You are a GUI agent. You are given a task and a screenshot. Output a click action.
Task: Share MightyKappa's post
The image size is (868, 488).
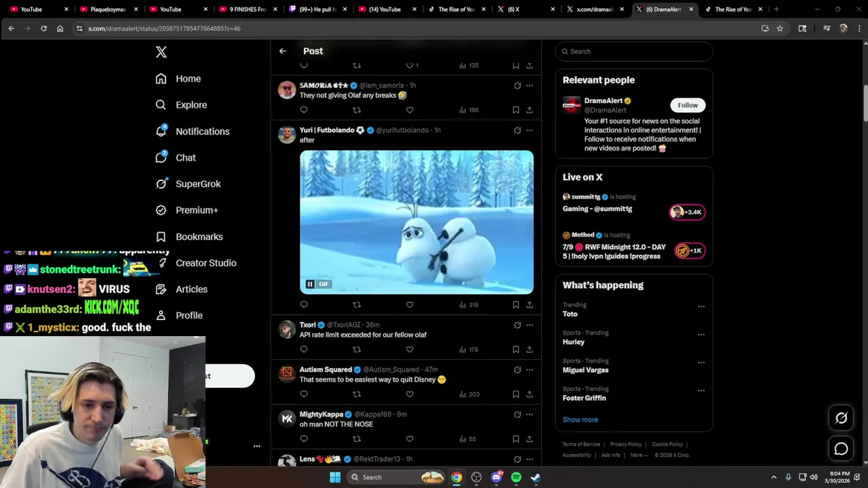tap(530, 439)
